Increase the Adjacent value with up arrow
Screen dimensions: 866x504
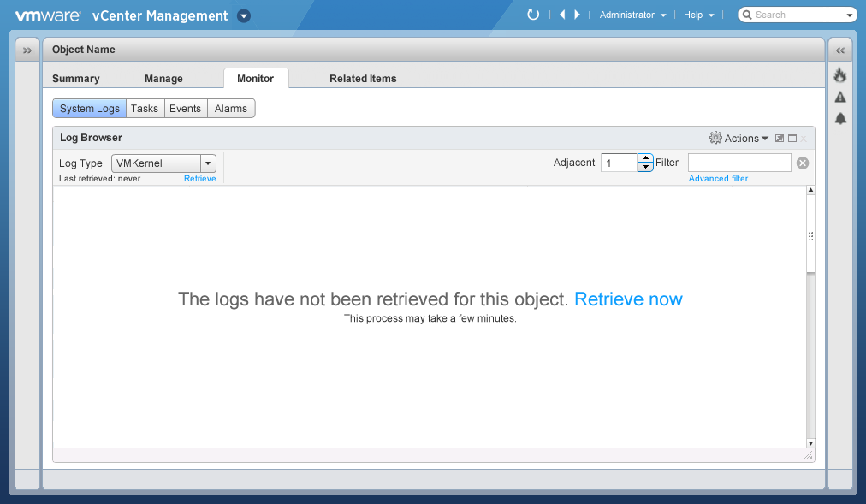pos(645,158)
